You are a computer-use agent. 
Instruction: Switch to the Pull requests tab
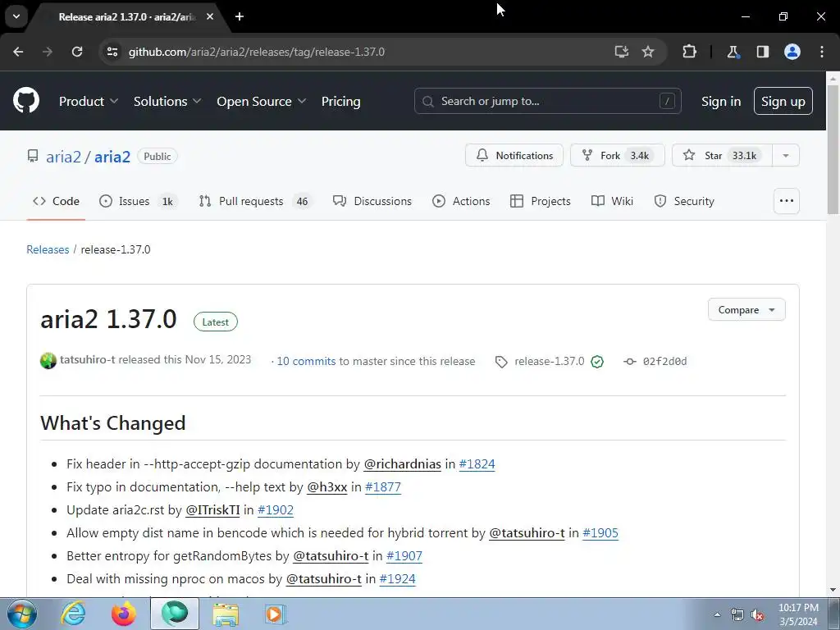256,201
